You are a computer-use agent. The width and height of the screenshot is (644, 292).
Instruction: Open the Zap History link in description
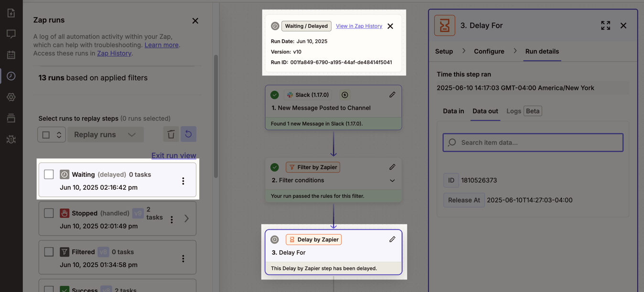click(x=114, y=53)
